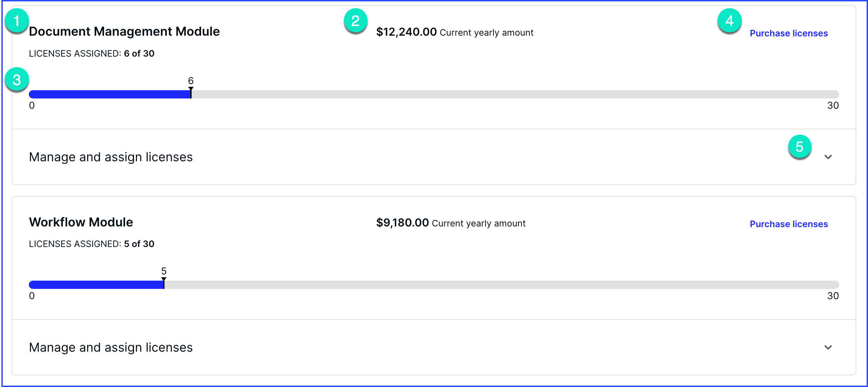
Task: Click the green callout badge numbered 1
Action: tap(16, 21)
